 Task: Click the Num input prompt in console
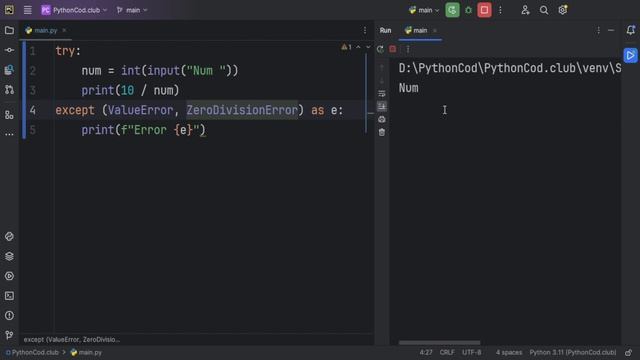[x=409, y=88]
